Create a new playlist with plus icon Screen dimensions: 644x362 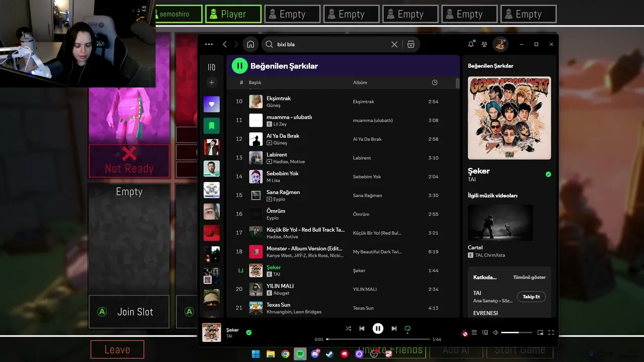tap(211, 82)
